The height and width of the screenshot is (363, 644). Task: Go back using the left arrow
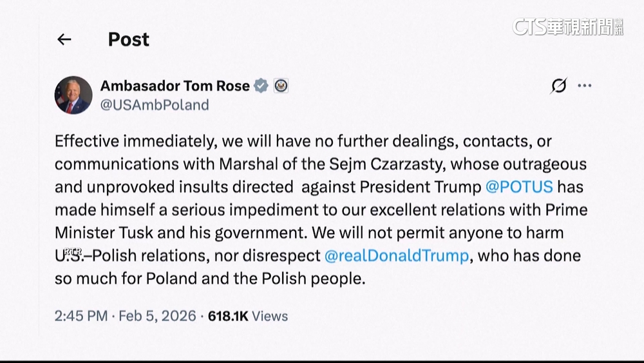coord(64,39)
